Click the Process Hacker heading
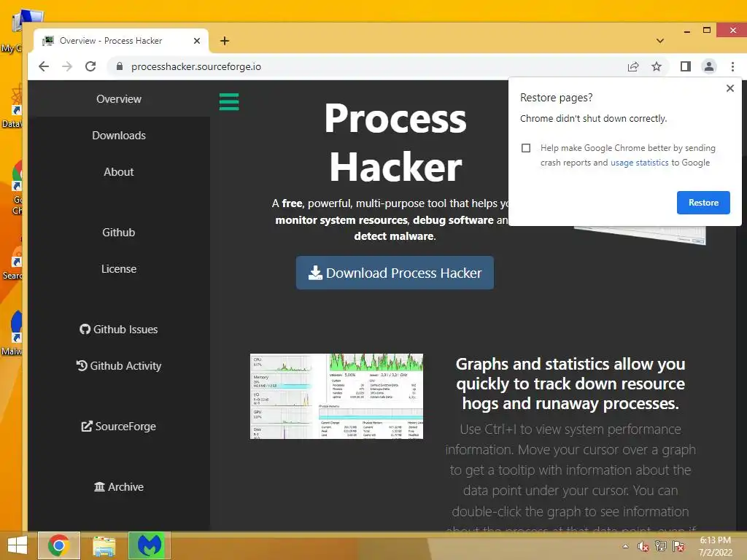747x560 pixels. pos(395,142)
